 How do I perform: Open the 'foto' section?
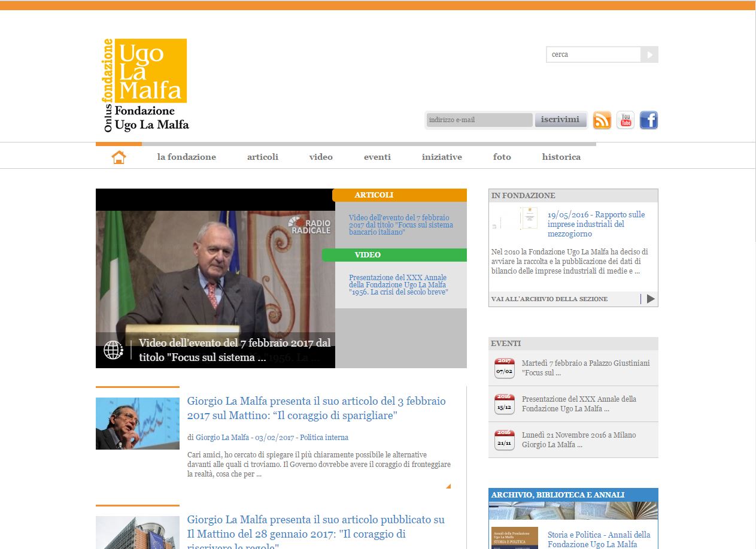pyautogui.click(x=502, y=157)
